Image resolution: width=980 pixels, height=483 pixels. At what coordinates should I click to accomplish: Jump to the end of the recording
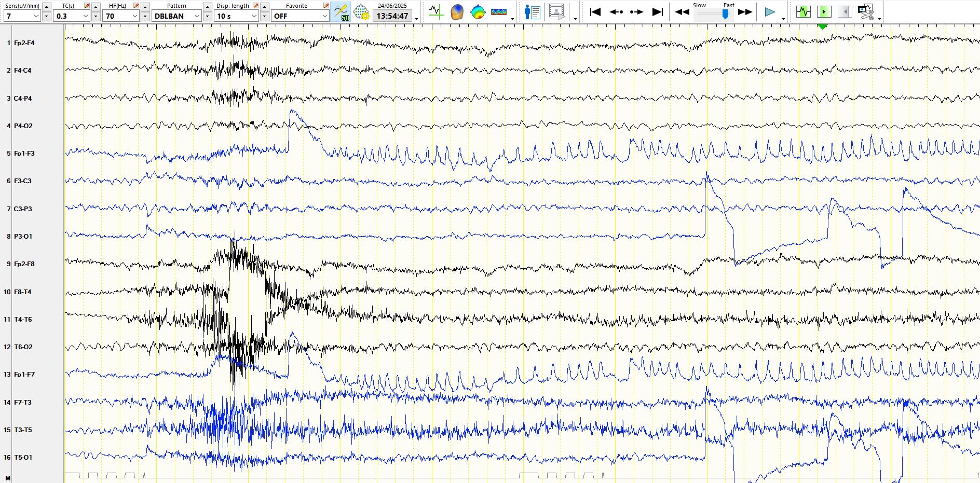point(658,12)
